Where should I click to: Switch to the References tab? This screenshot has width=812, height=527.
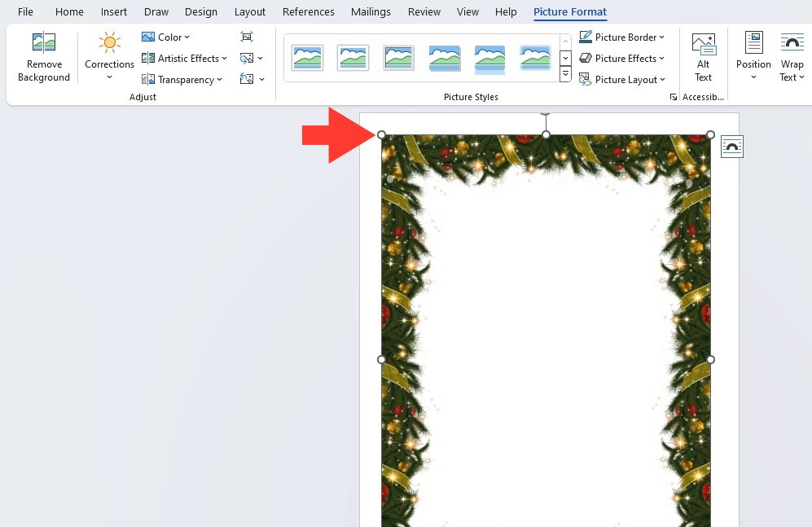coord(308,11)
